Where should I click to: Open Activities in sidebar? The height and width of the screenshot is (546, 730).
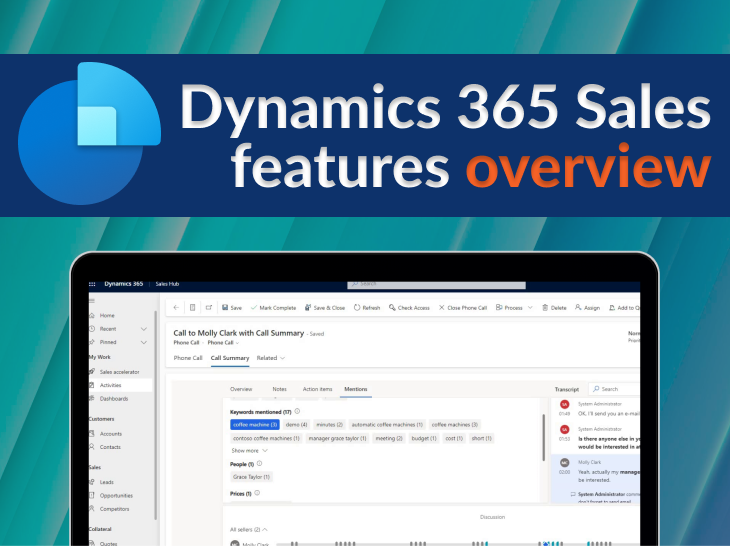(120, 385)
